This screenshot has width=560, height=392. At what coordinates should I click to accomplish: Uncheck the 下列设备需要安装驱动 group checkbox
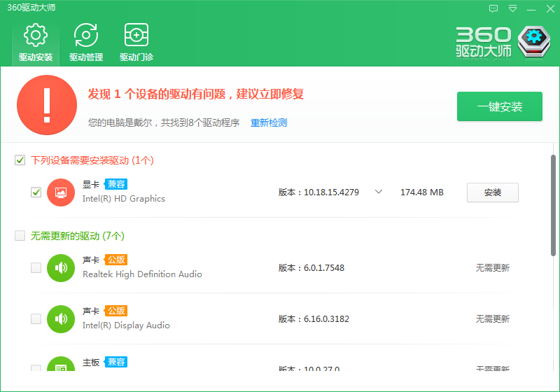20,160
